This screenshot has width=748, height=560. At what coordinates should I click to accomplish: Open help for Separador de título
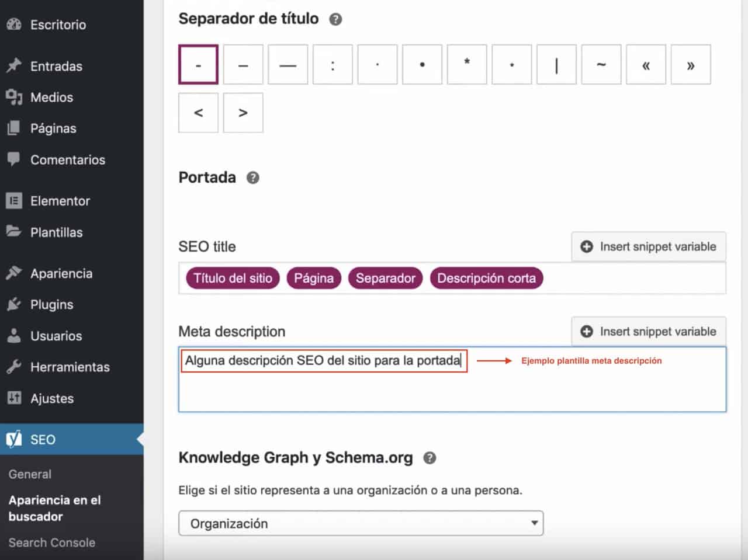(x=335, y=19)
